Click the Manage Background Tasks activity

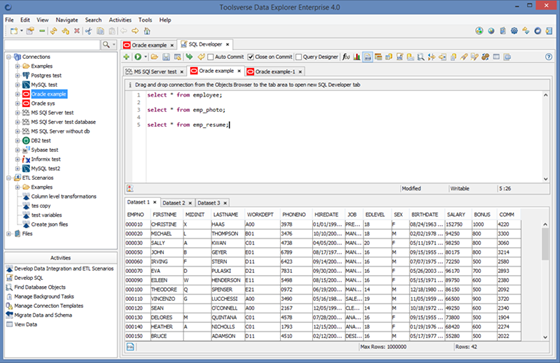point(40,297)
